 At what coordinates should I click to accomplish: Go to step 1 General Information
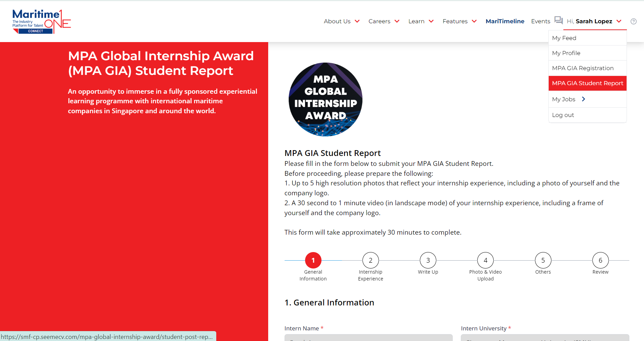tap(313, 260)
